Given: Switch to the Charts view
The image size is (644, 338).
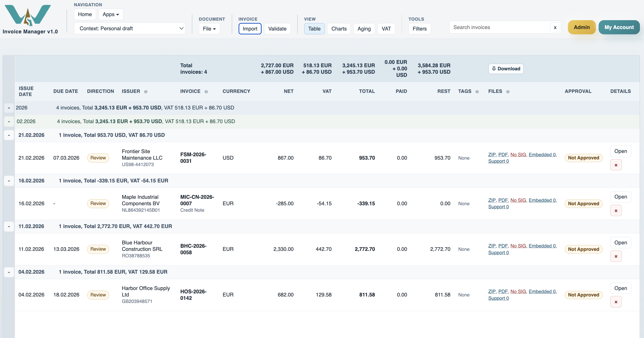Looking at the screenshot, I should tap(339, 29).
